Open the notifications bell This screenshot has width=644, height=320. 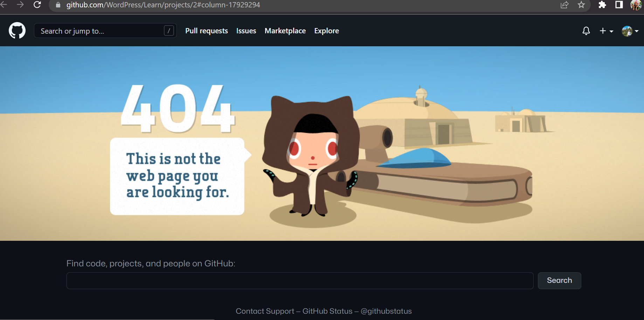point(586,31)
